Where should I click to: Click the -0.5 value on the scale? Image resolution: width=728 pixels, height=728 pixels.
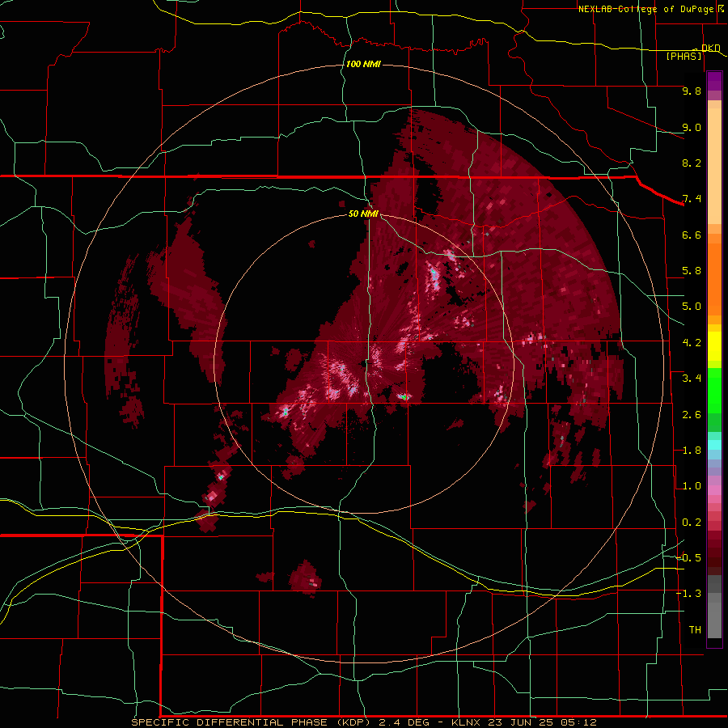click(689, 558)
